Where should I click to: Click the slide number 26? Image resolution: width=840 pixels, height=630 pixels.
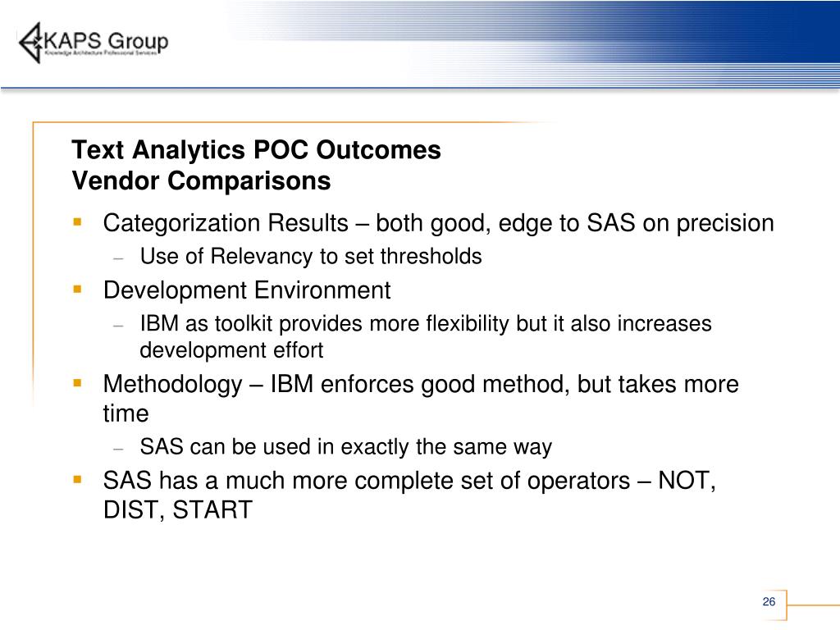point(769,601)
